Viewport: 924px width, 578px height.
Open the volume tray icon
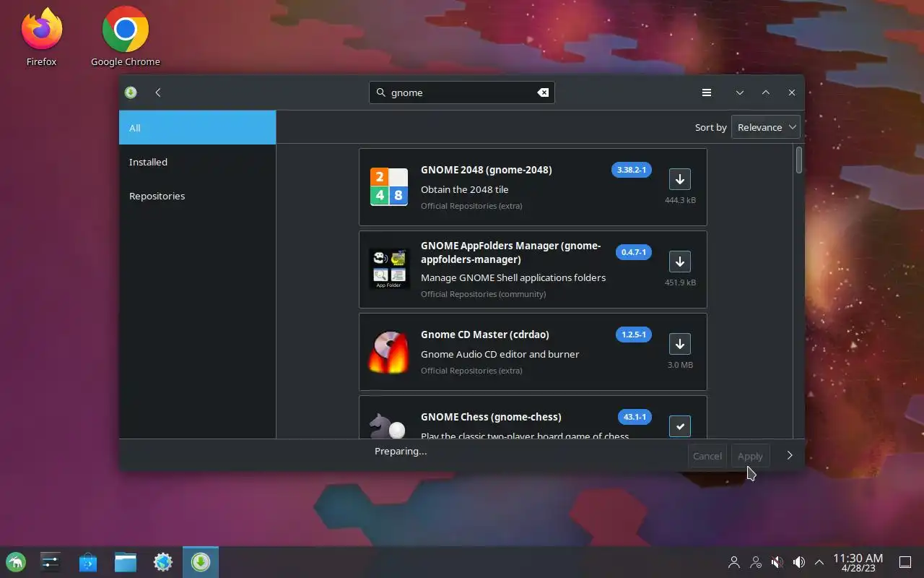click(799, 562)
